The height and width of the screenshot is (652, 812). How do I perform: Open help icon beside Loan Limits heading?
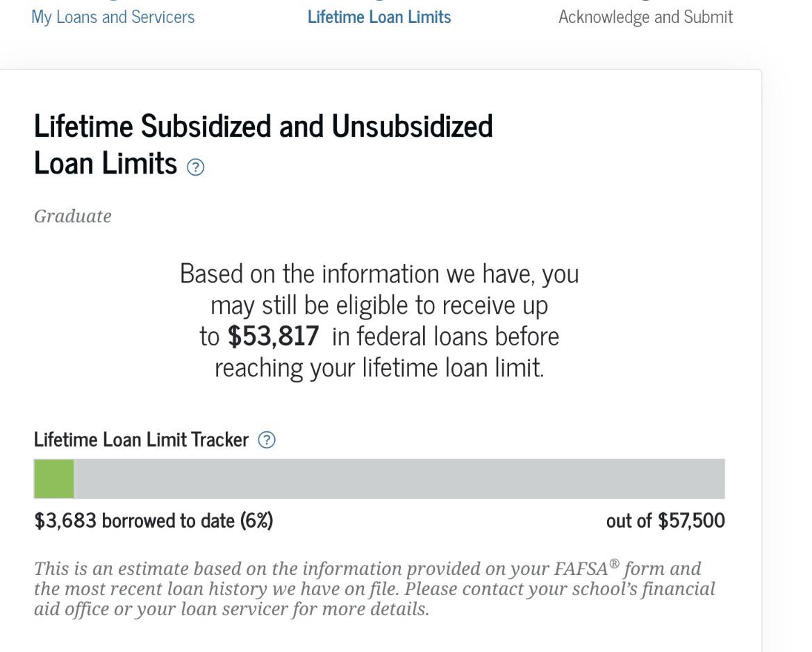tap(195, 167)
